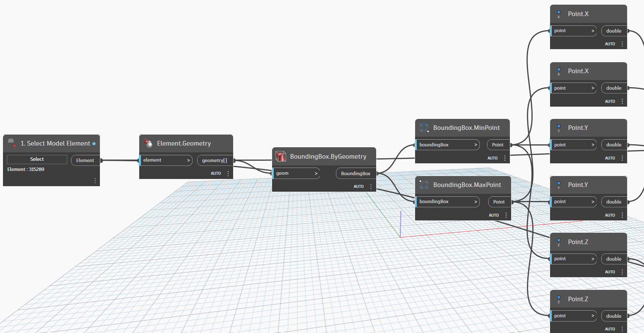Click the BoundingBox.MinPoint node icon
644x333 pixels.
point(424,128)
